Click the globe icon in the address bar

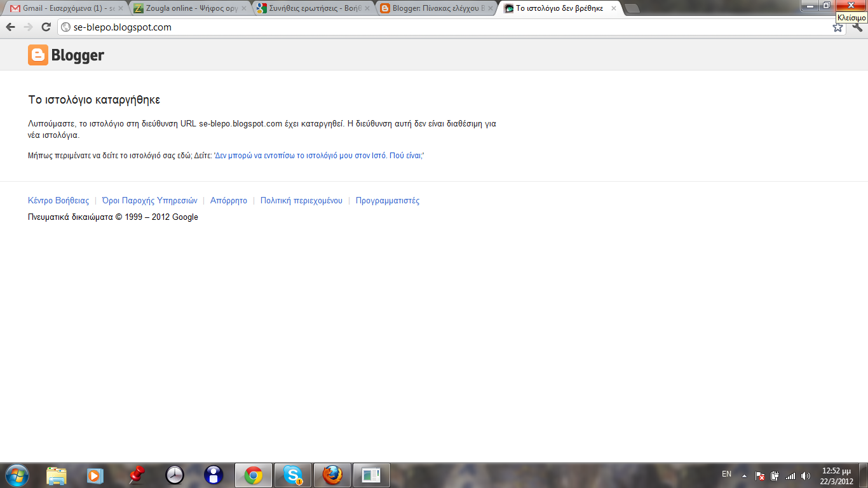(65, 27)
